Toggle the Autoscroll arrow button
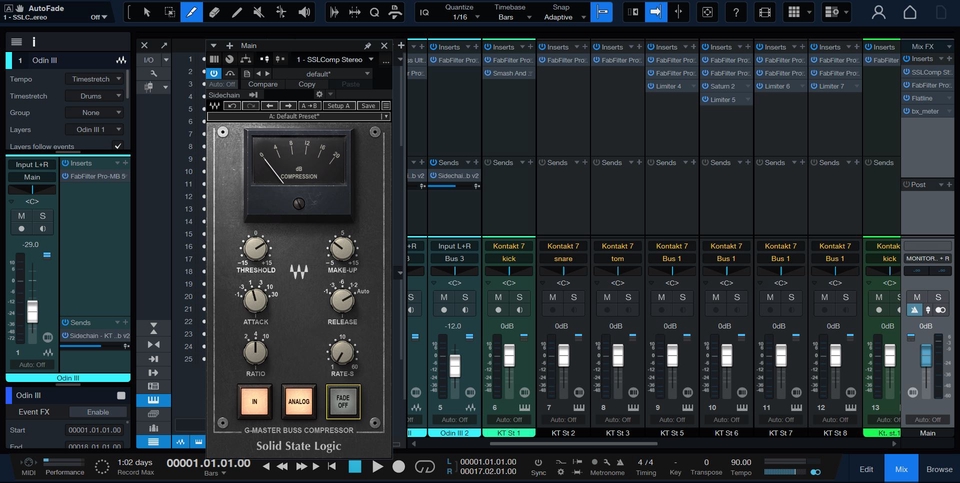The height and width of the screenshot is (483, 960). tap(656, 12)
